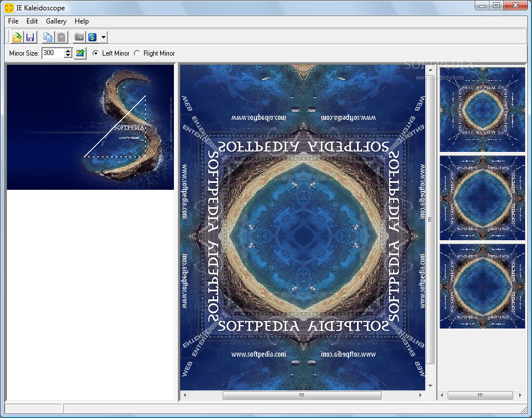Viewport: 532px width, 418px height.
Task: Open an image file with the folder icon
Action: 17,37
